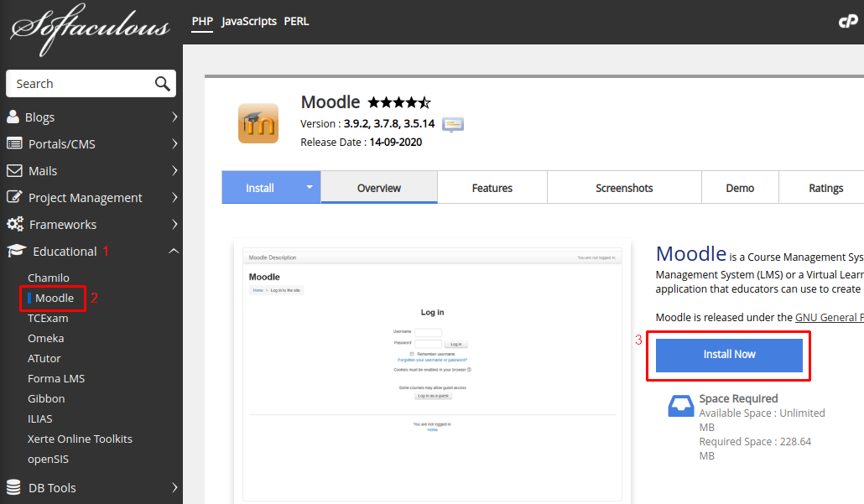Click the Softaculous logo

pos(91,29)
